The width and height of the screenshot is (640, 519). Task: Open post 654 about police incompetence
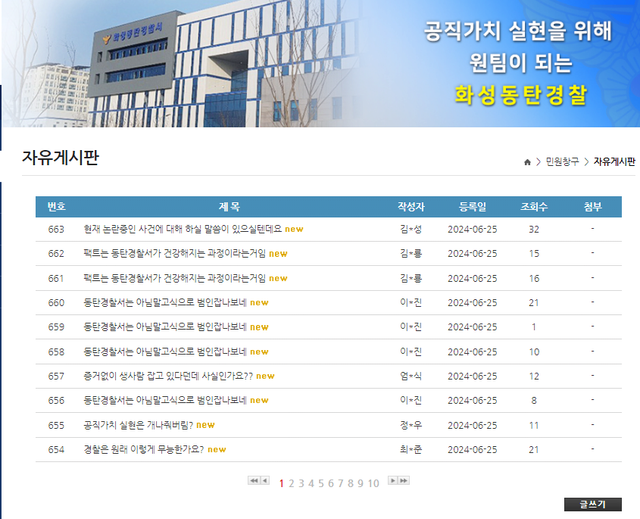coord(143,449)
